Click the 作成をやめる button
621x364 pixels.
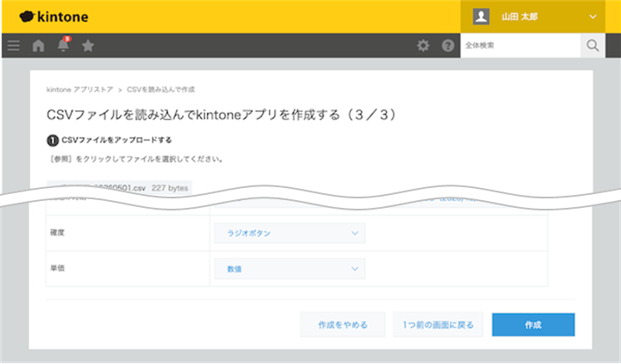coord(342,325)
